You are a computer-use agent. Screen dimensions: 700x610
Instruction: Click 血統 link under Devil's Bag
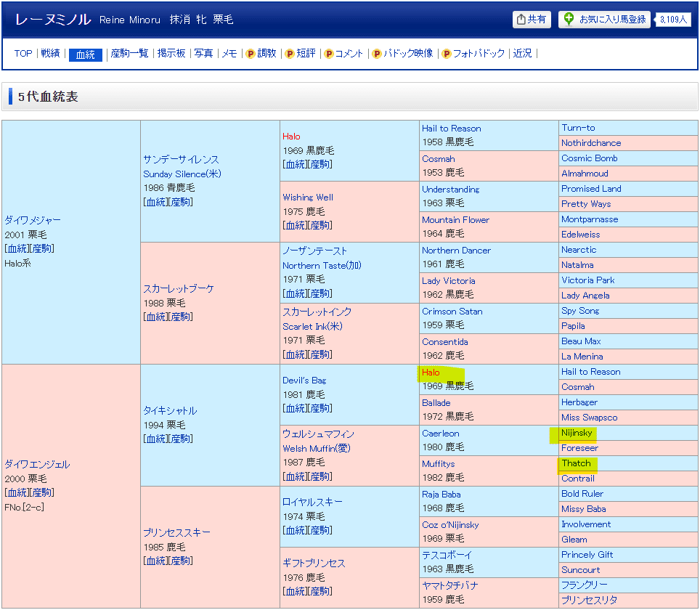296,409
